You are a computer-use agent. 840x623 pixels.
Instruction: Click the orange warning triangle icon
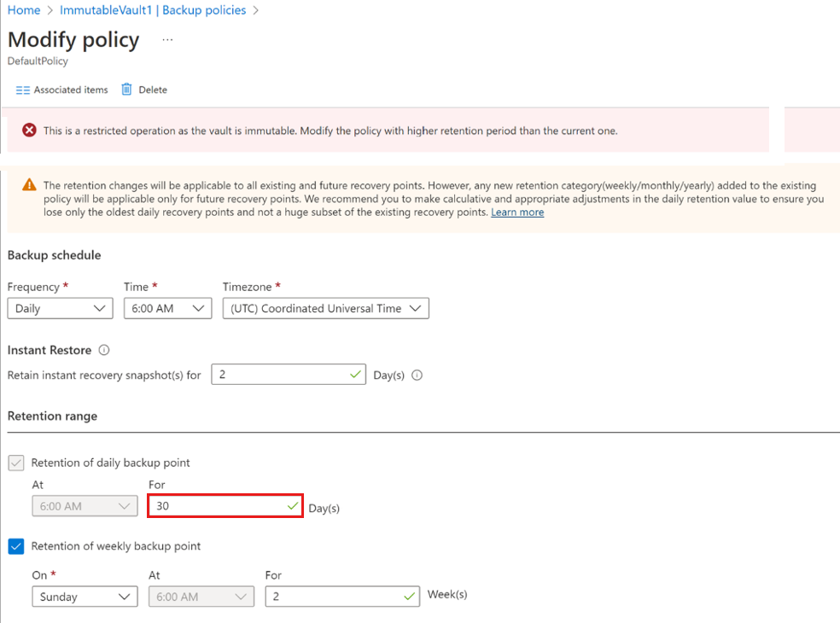coord(29,185)
